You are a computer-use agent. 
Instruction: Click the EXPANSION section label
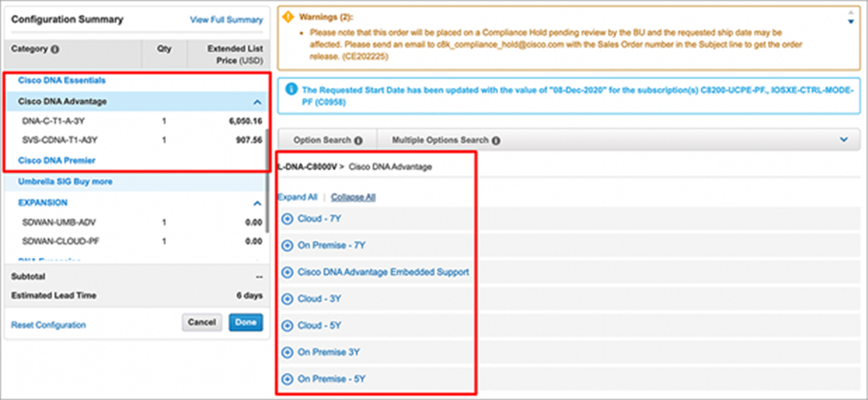43,203
